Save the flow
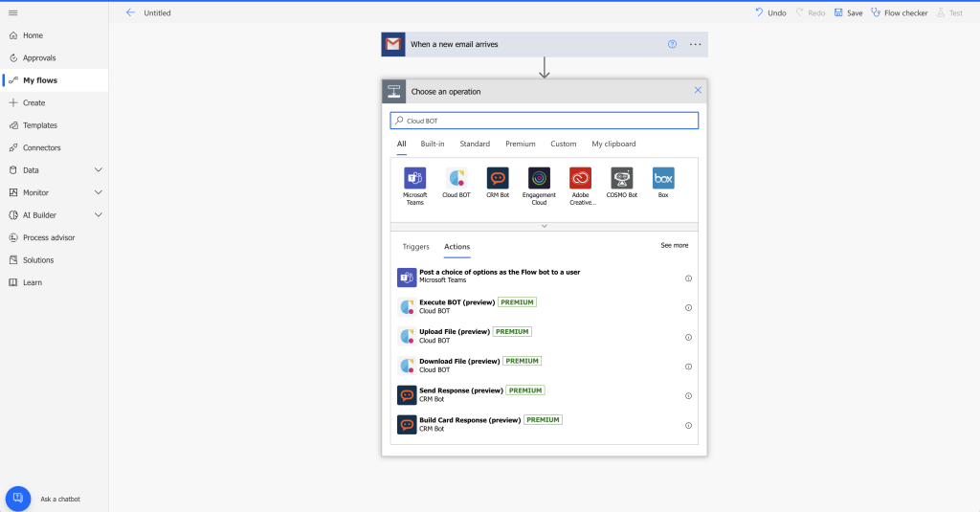 848,12
